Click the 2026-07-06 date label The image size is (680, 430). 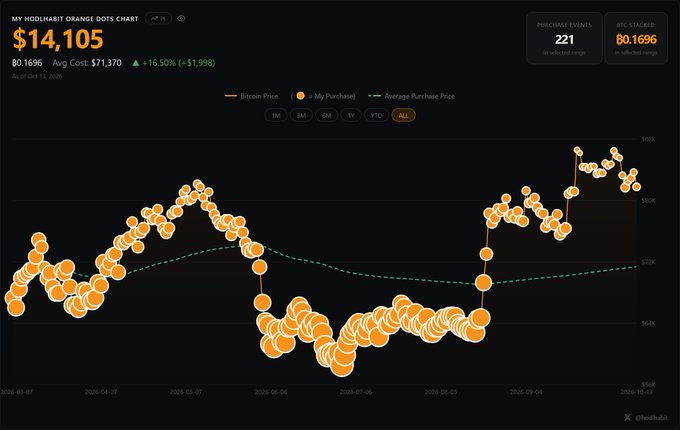pyautogui.click(x=356, y=392)
